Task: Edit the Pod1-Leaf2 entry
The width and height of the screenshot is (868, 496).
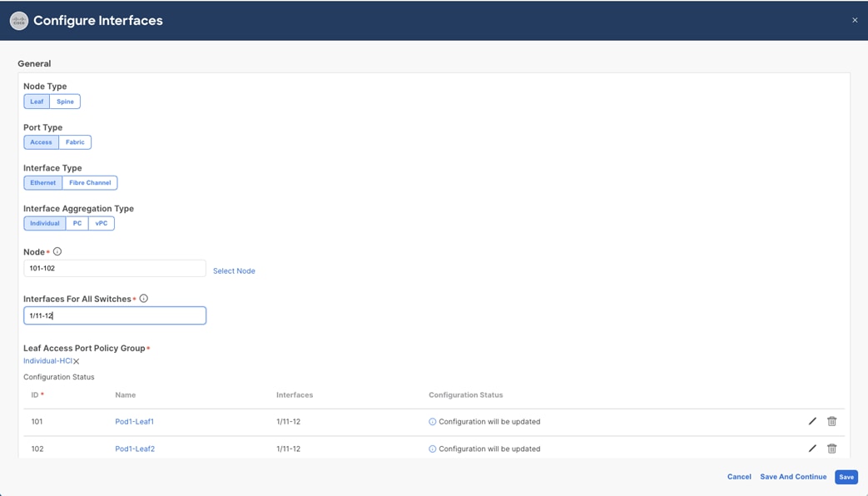Action: tap(812, 449)
